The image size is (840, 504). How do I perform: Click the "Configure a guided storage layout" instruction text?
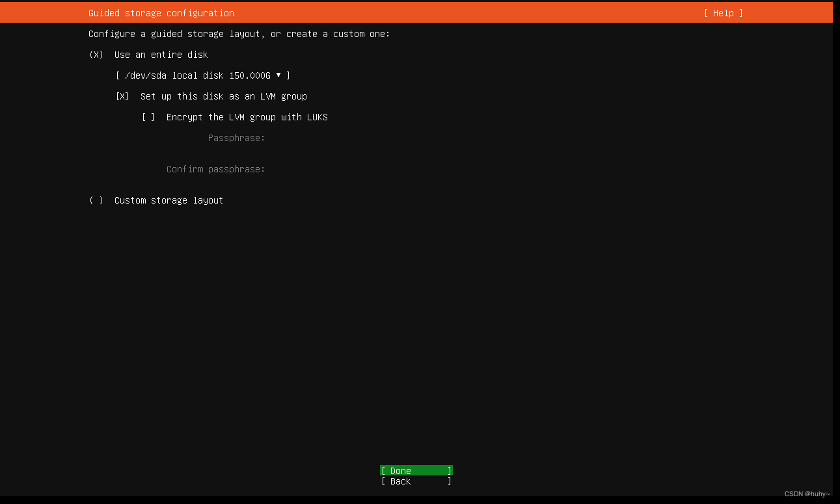(x=239, y=34)
